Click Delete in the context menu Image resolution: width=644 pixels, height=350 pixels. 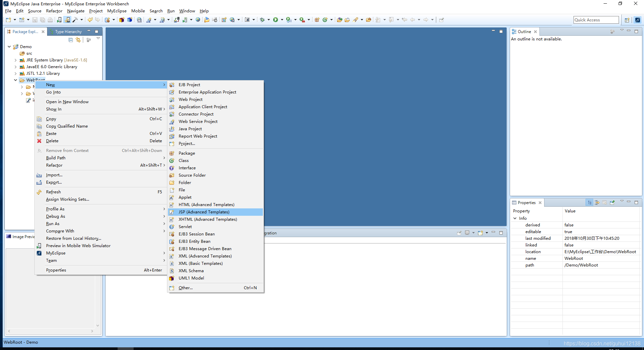tap(101, 141)
